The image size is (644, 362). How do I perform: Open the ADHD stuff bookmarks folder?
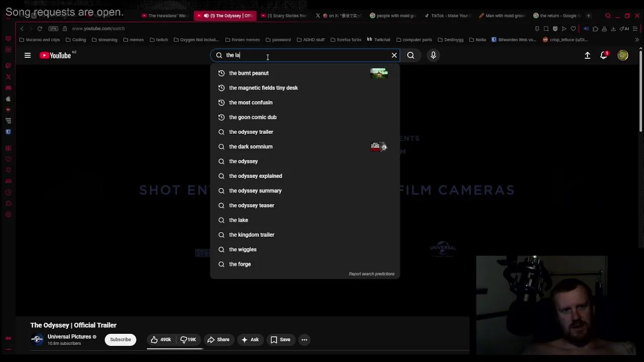pyautogui.click(x=310, y=40)
